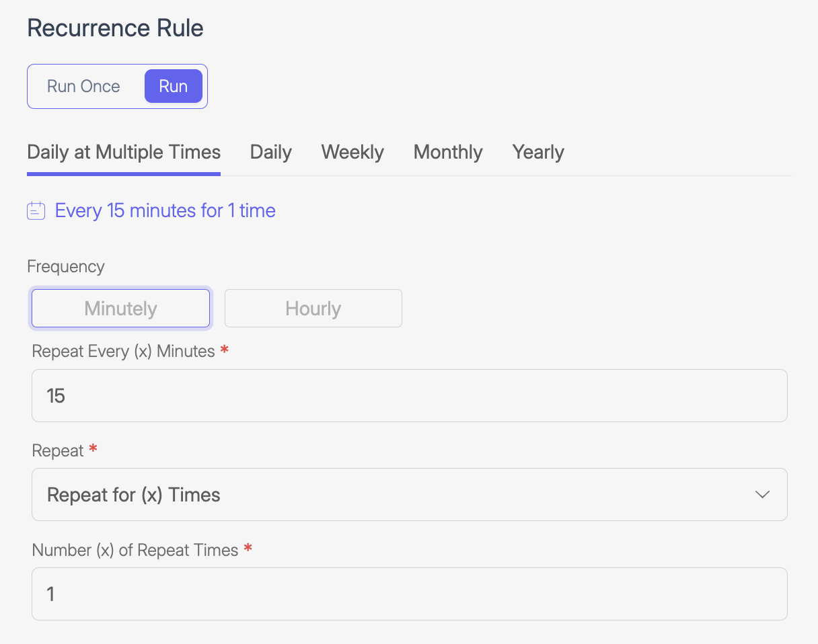Click into the Number of Repeat Times field
The height and width of the screenshot is (644, 818).
tap(409, 594)
